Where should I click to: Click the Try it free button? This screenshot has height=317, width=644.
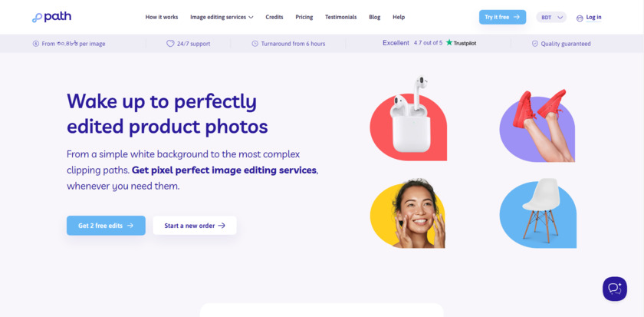502,17
